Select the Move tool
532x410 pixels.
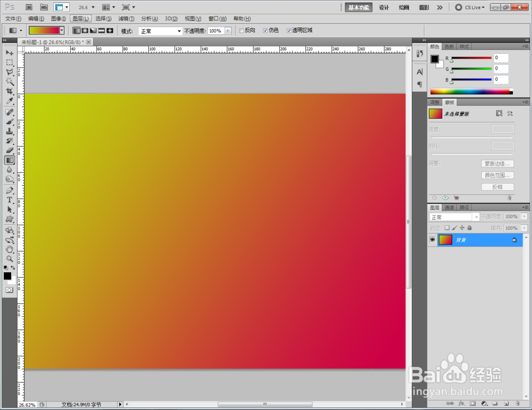(x=10, y=53)
